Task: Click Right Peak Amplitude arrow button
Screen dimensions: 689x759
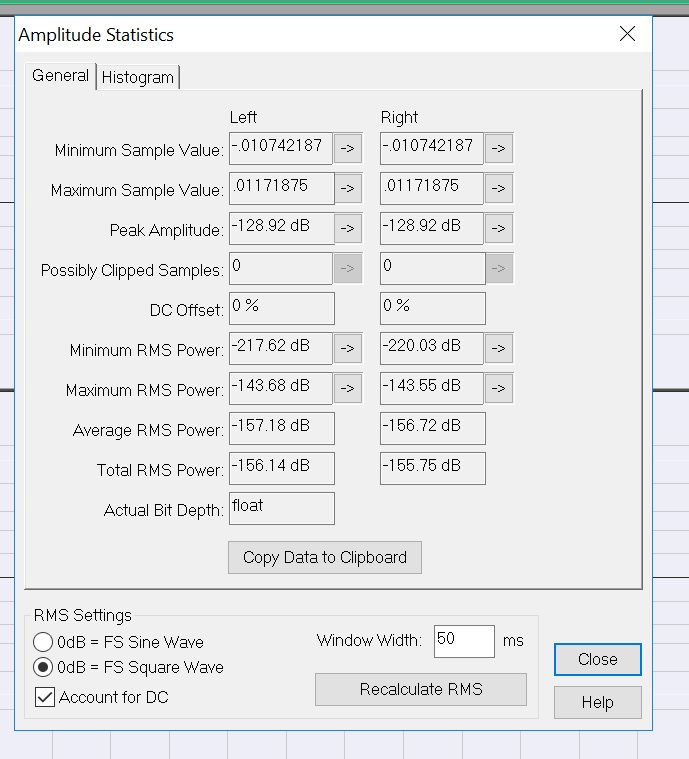Action: click(x=498, y=228)
